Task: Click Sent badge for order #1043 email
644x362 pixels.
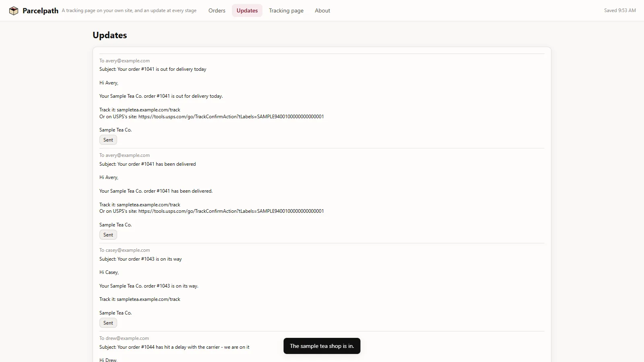Action: click(x=108, y=323)
